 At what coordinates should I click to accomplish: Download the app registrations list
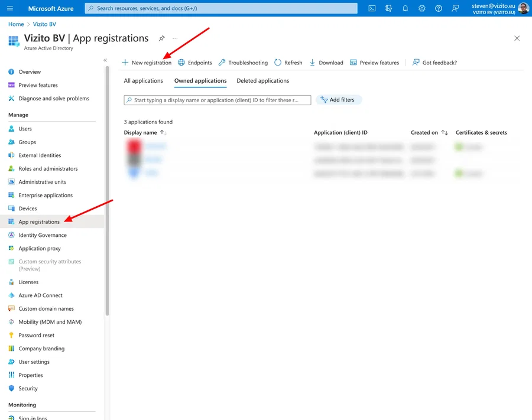325,62
